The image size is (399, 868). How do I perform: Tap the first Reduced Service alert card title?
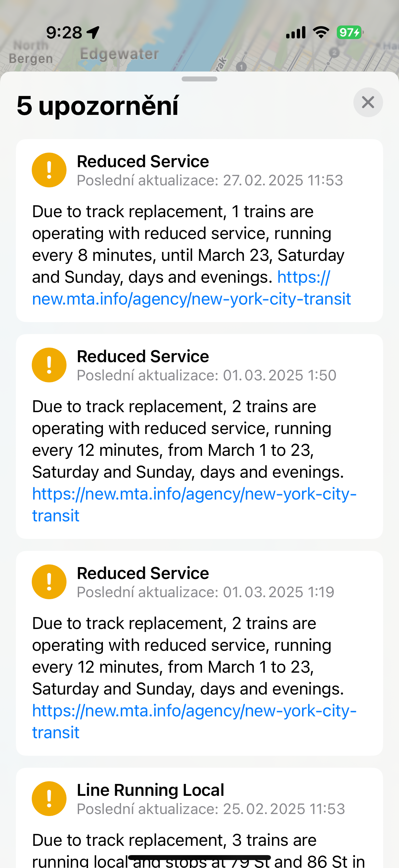click(x=143, y=162)
